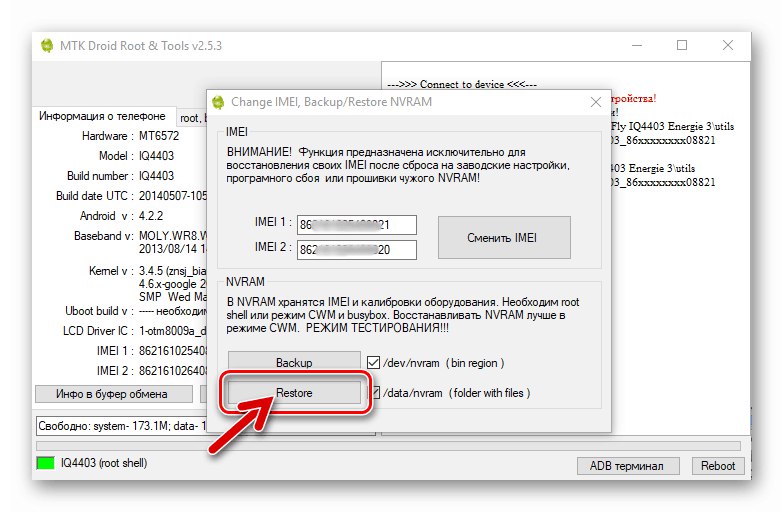The image size is (784, 512).
Task: Click the Model value IQ4403
Action: 156,156
